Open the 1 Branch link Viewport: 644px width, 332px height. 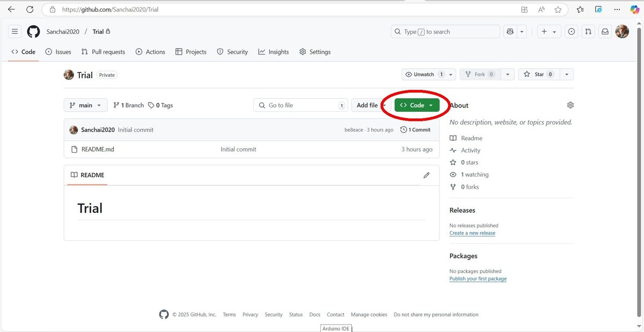(x=128, y=105)
